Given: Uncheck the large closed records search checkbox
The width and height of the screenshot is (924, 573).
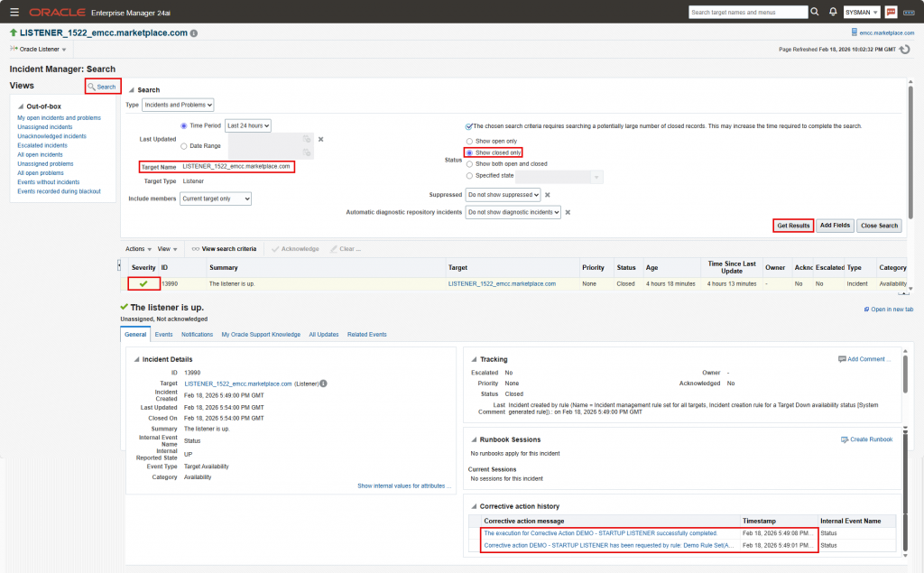Looking at the screenshot, I should click(x=468, y=126).
